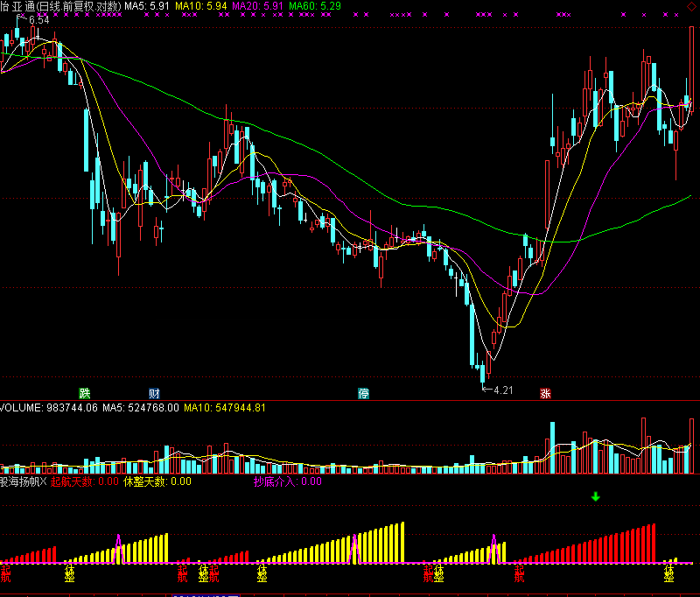Click the red 涨 event marker icon
Viewport: 700px width, 597px height.
(546, 393)
